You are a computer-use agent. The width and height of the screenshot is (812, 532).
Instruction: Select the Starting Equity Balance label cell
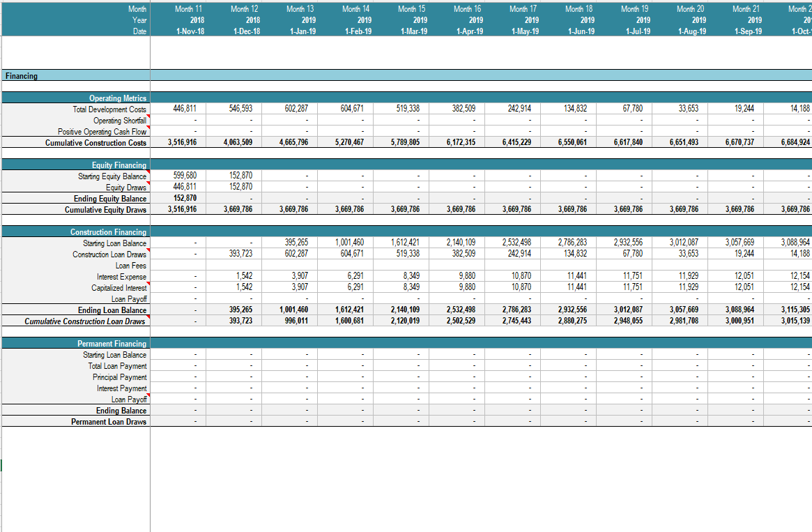pos(112,176)
